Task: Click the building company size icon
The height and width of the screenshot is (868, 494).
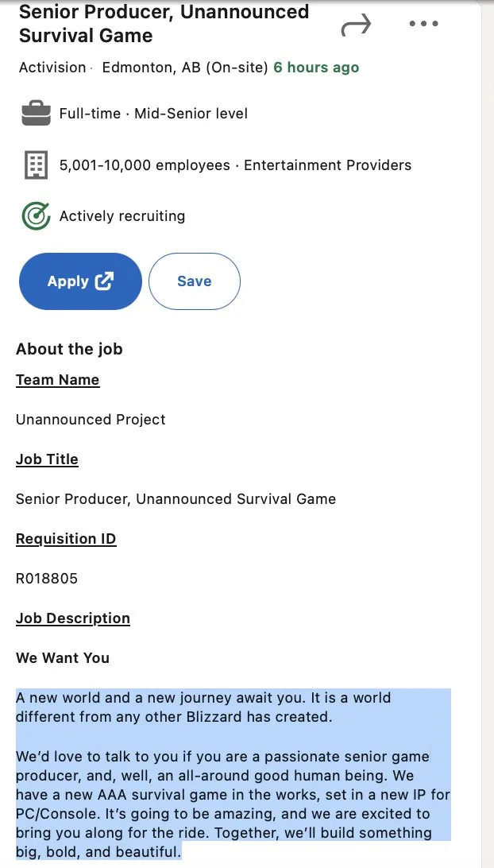Action: click(36, 165)
